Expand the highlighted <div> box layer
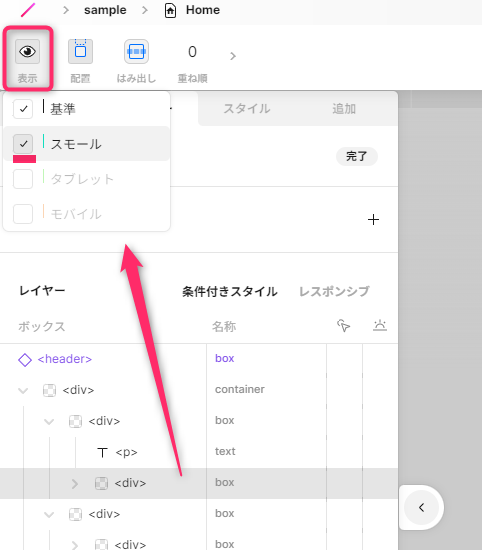 click(x=75, y=483)
